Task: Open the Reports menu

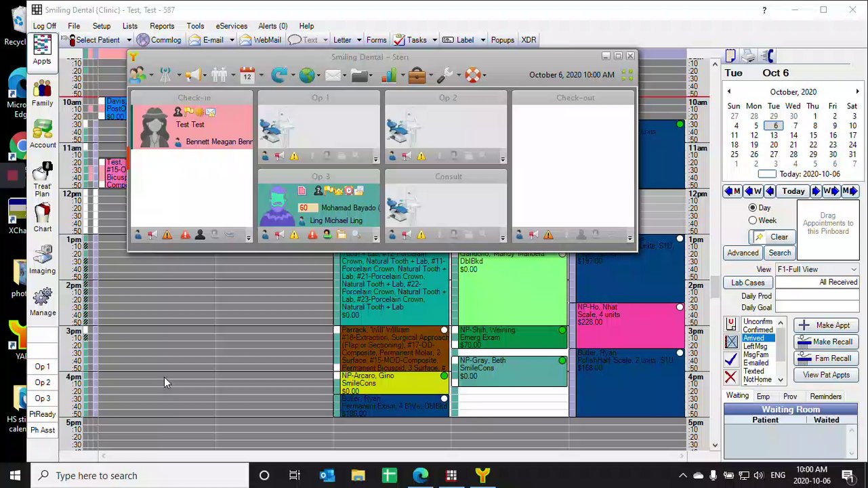Action: click(162, 26)
